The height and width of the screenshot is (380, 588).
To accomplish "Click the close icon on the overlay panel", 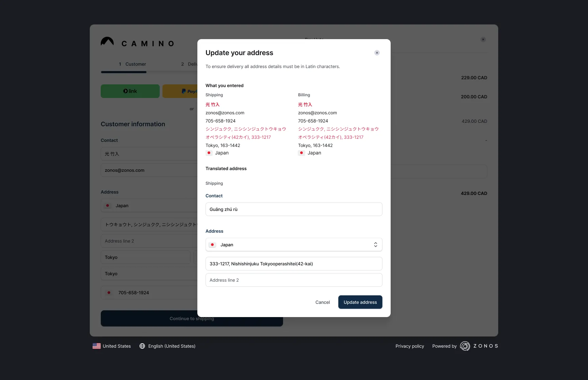I will coord(483,39).
